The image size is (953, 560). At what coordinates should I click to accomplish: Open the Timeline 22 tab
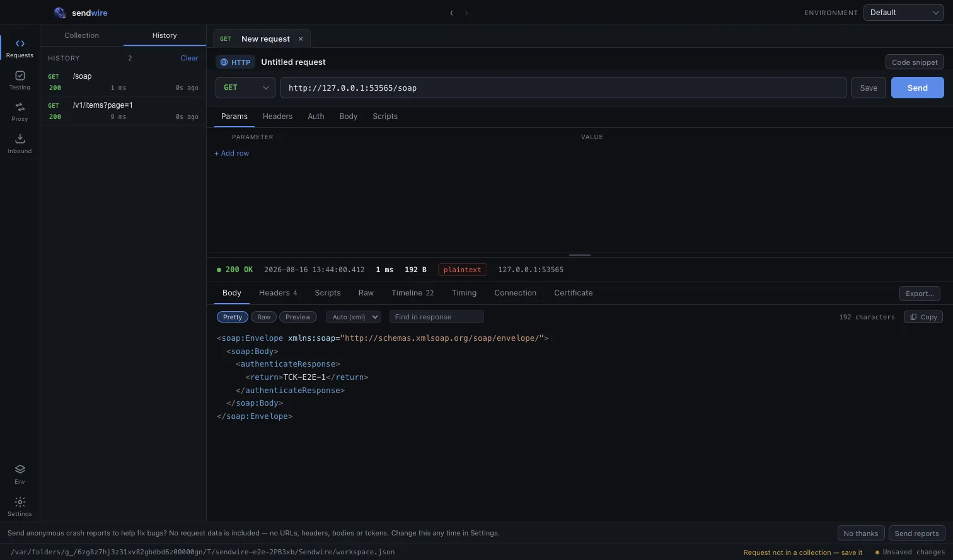tap(412, 293)
